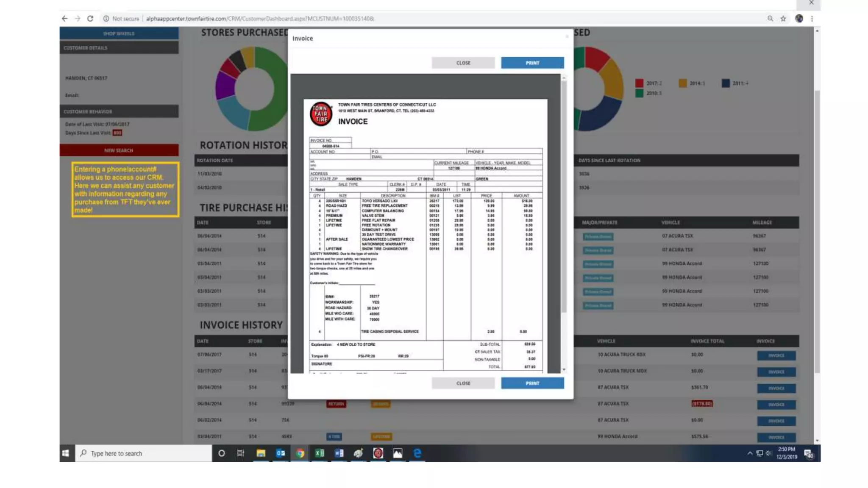Open File Explorer from taskbar
868x488 pixels.
tap(261, 453)
